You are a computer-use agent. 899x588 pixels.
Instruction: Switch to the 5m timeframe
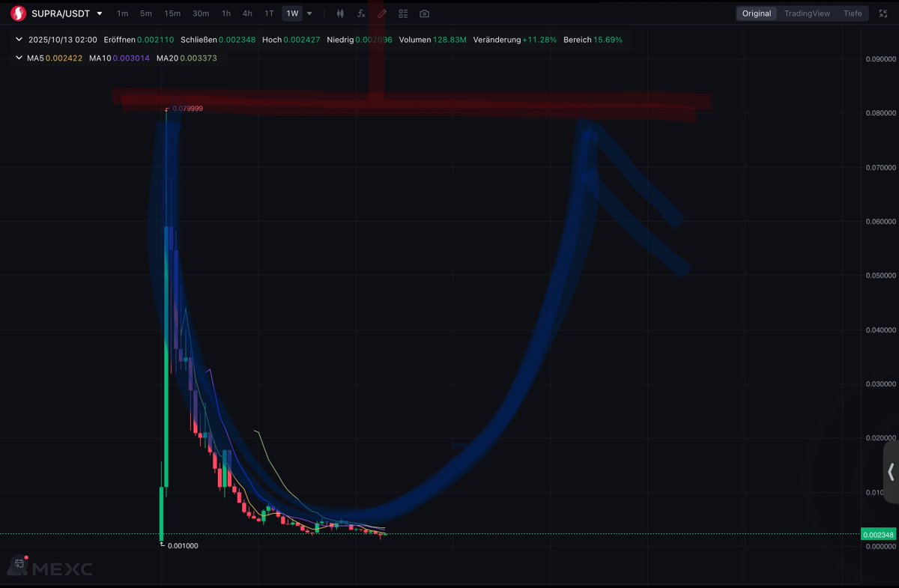[x=146, y=13]
